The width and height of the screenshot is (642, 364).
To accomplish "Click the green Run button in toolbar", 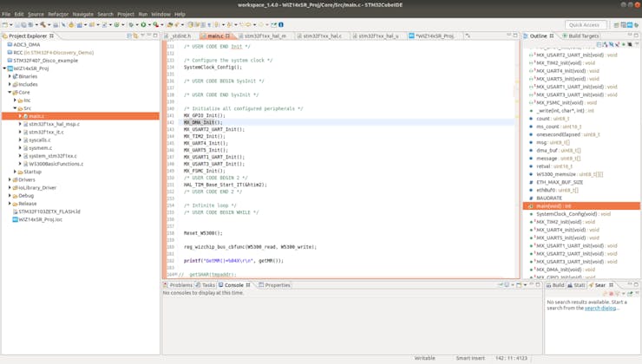I will tap(143, 24).
